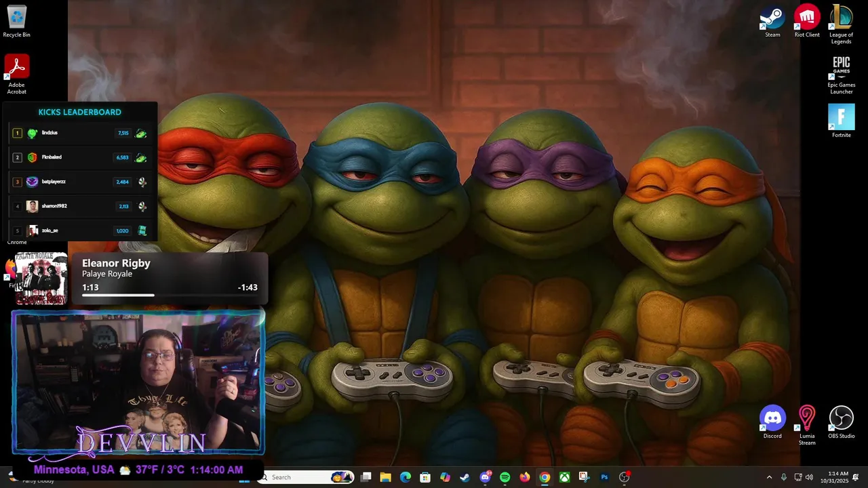Click the 7,515 kicks score

(123, 134)
